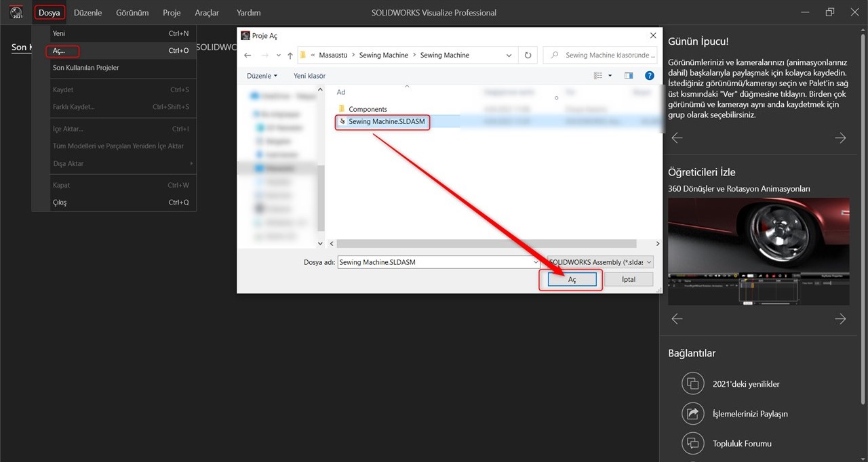Open the Düzenle dropdown in the dialog toolbar
This screenshot has height=462, width=868.
click(x=262, y=76)
